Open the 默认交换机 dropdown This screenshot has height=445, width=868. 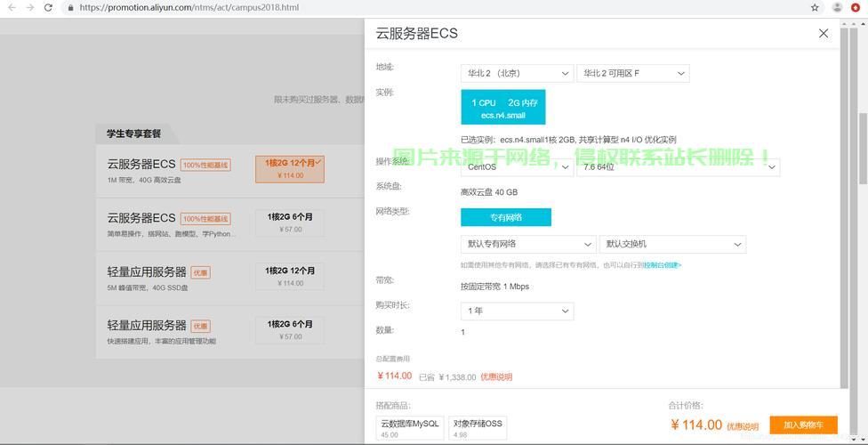coord(672,244)
